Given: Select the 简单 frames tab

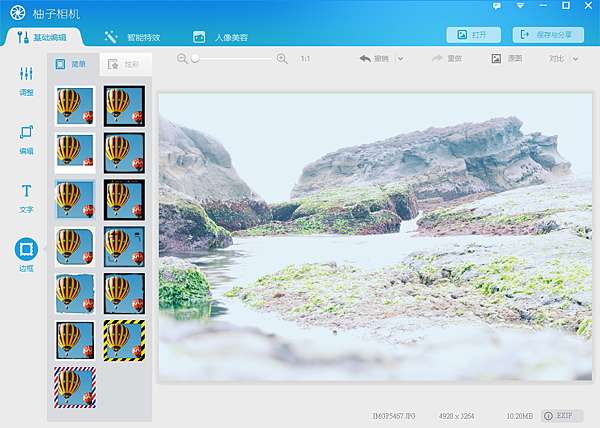Looking at the screenshot, I should [x=73, y=64].
